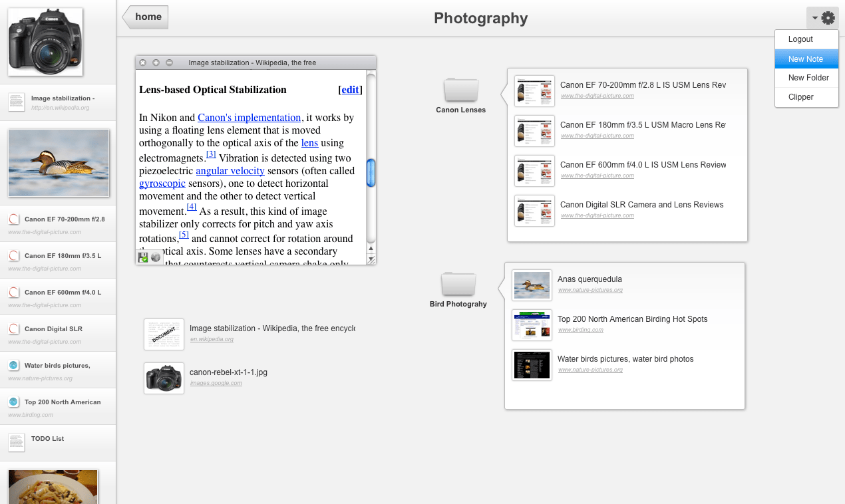Click the duck photo thumbnail in the sidebar

click(x=59, y=163)
